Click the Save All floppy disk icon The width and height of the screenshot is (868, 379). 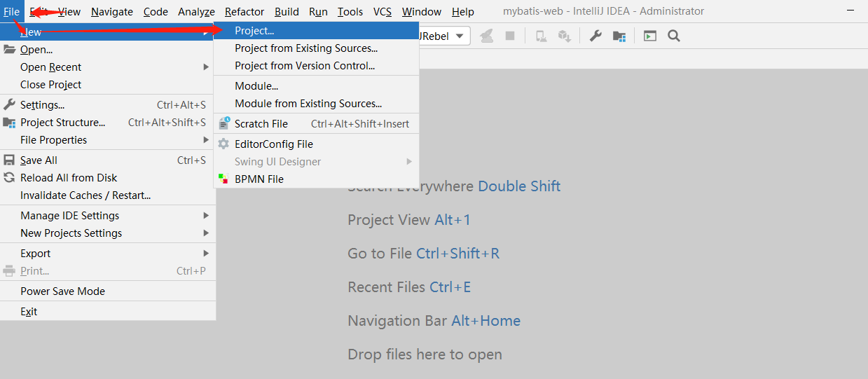click(x=9, y=160)
